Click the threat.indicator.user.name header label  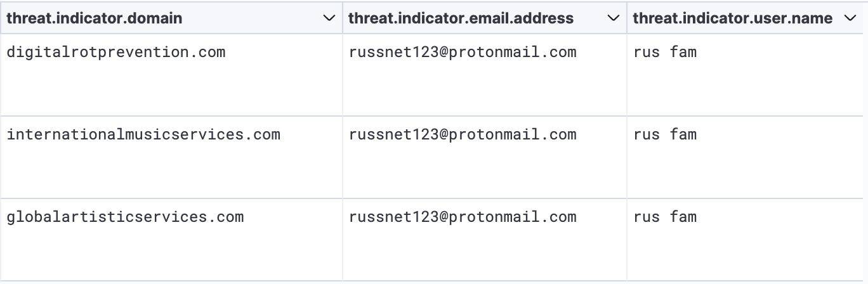(x=732, y=18)
